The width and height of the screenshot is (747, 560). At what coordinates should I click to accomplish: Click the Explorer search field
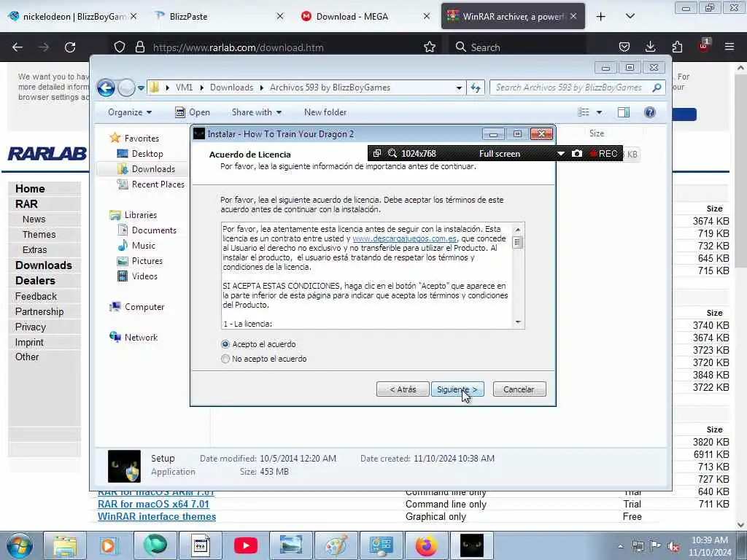point(570,87)
